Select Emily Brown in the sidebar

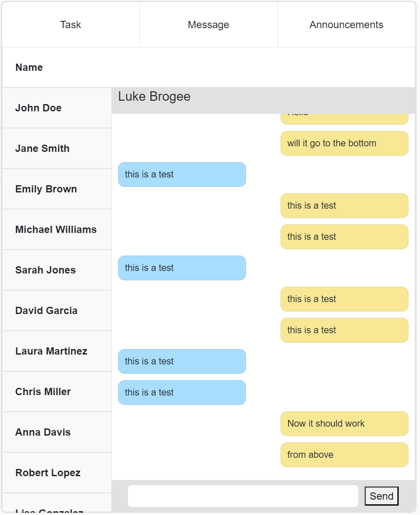46,189
